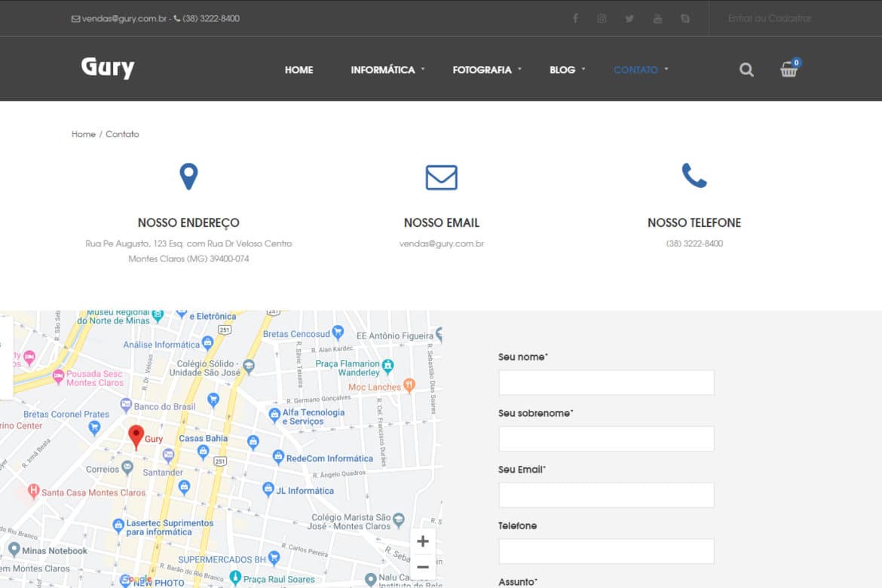
Task: Click the magnifier search icon
Action: (746, 70)
